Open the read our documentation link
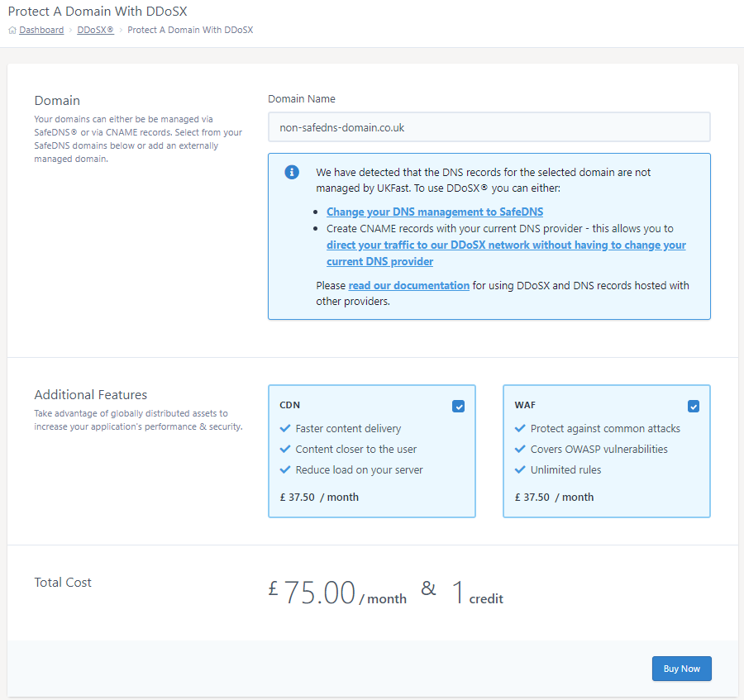The image size is (744, 700). point(408,286)
